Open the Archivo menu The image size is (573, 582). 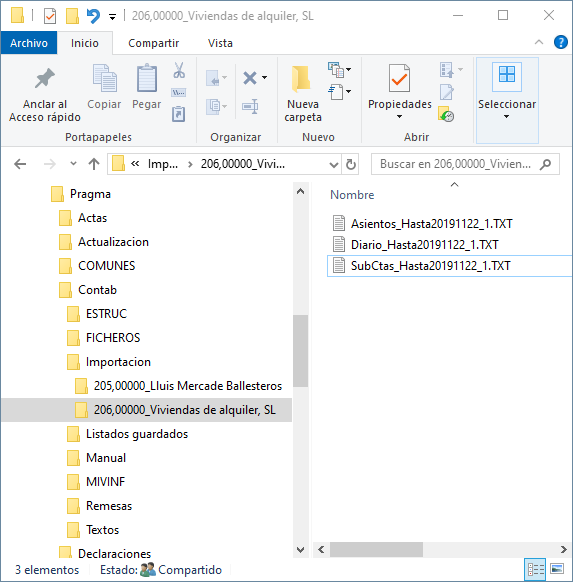click(29, 43)
